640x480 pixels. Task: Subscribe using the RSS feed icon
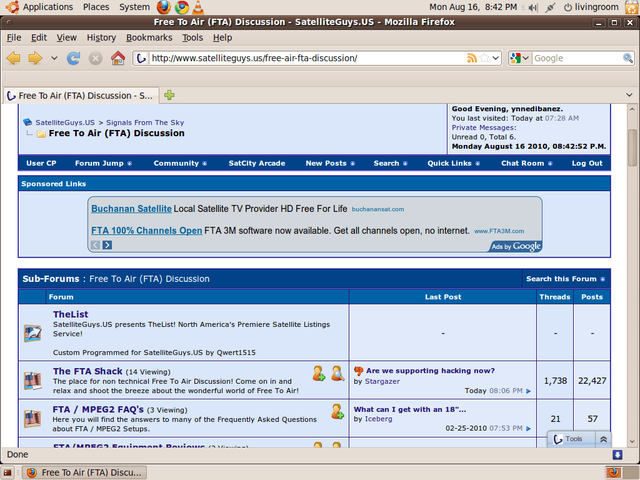pyautogui.click(x=471, y=58)
